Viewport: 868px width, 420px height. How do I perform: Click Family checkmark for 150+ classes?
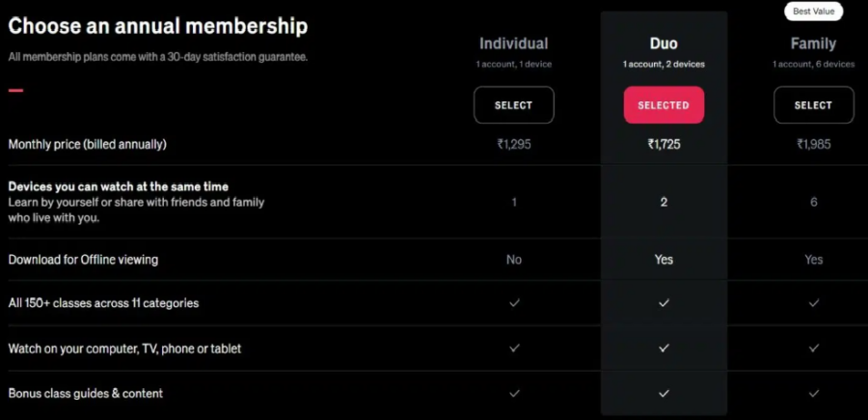click(814, 303)
